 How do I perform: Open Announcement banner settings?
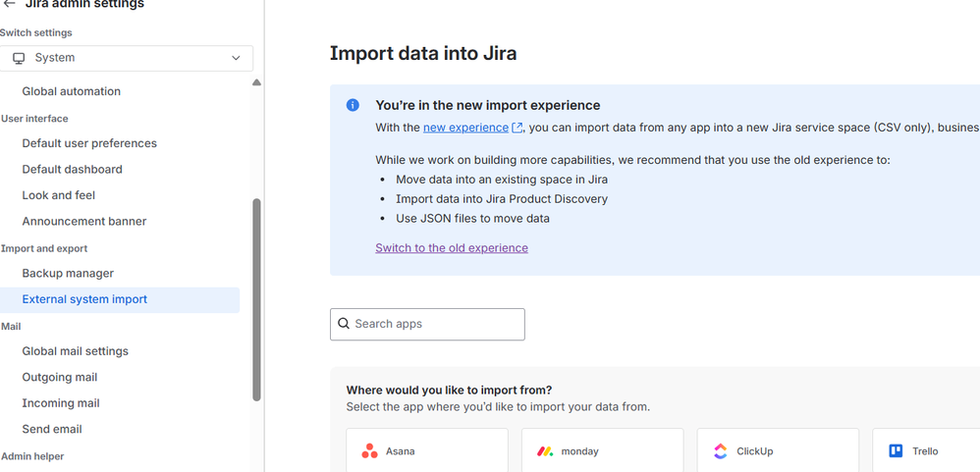coord(84,221)
